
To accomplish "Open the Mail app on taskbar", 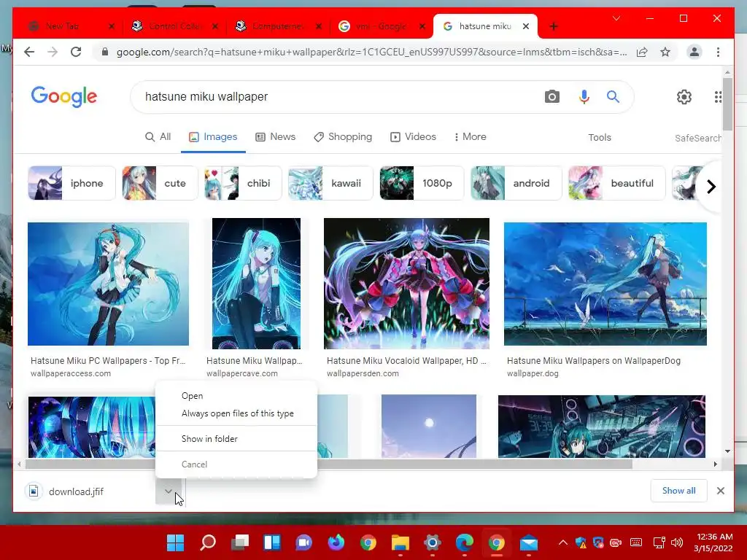I will pos(528,542).
